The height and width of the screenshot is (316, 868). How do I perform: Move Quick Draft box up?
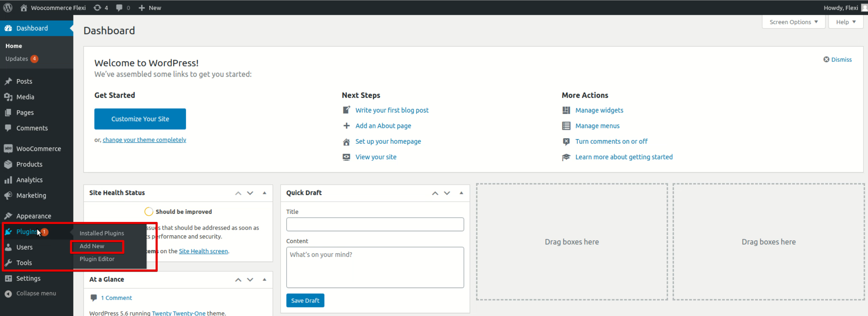[435, 193]
